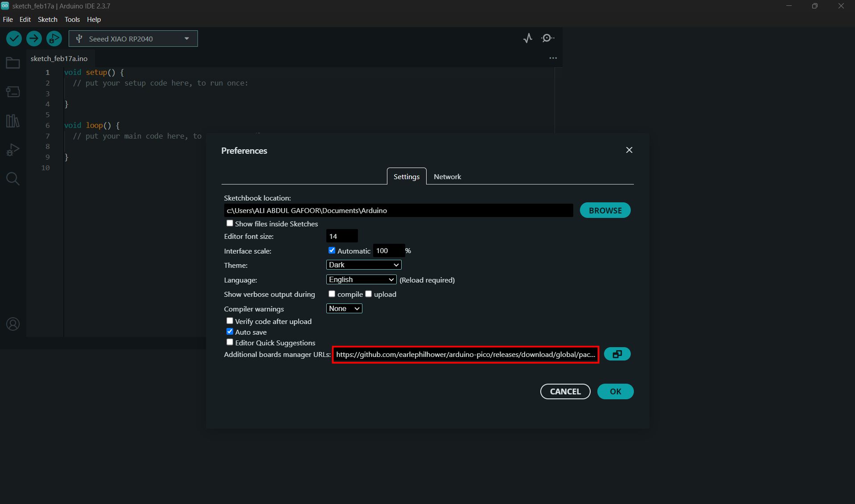Click the BROWSE button
855x504 pixels.
pyautogui.click(x=605, y=210)
